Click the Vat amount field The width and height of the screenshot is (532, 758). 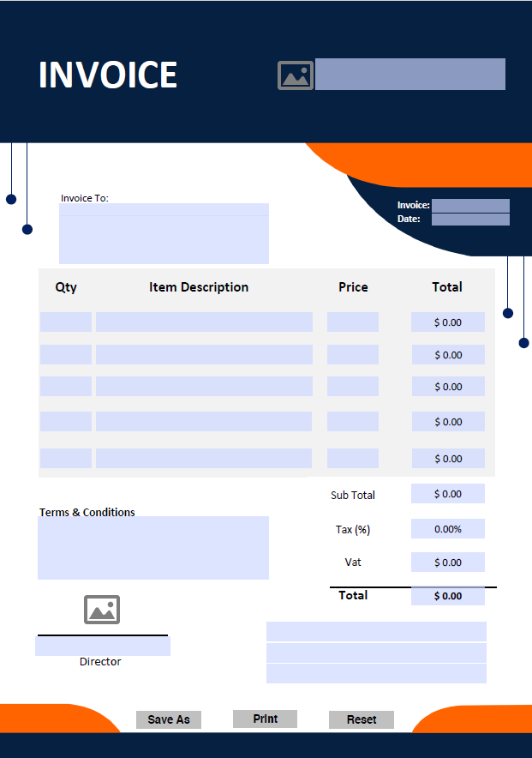click(x=447, y=562)
